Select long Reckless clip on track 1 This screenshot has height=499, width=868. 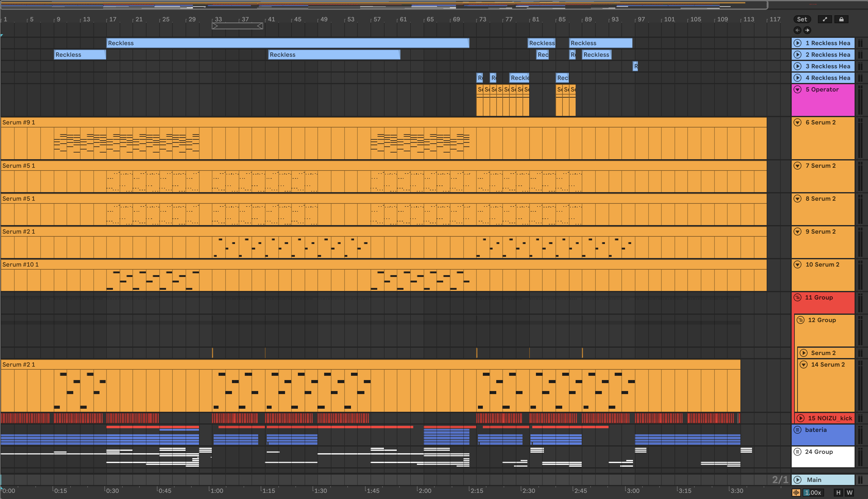coord(288,43)
